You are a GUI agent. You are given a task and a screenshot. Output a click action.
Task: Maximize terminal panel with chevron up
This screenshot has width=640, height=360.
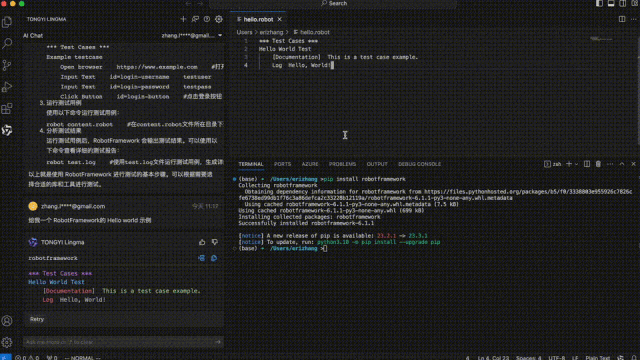pos(622,164)
